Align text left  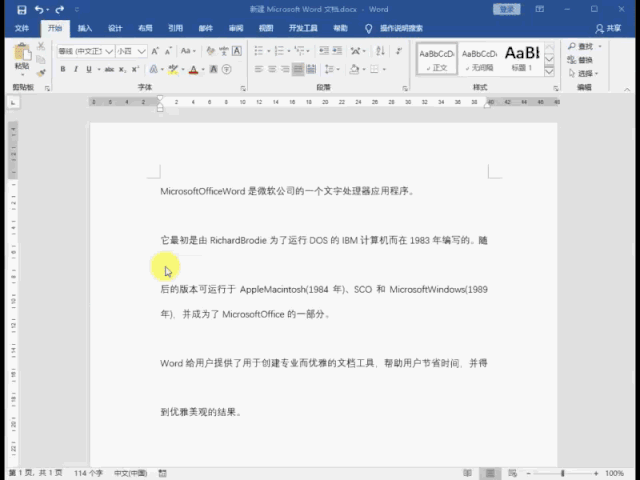(259, 69)
